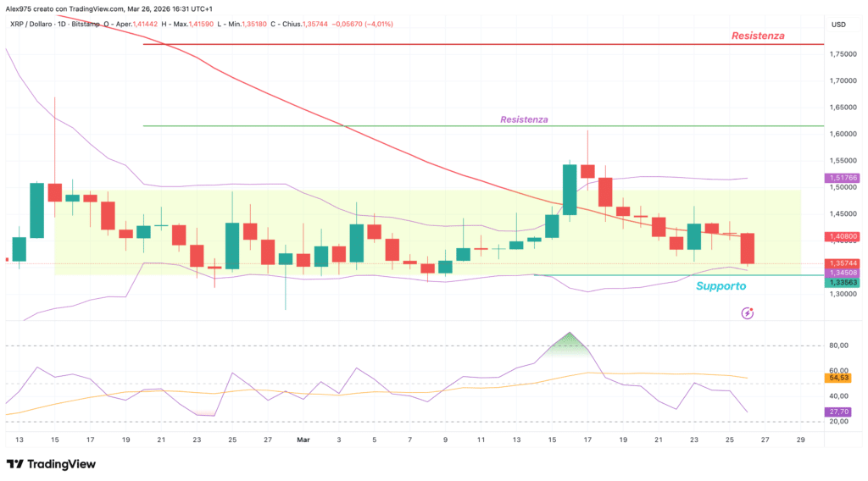Image resolution: width=868 pixels, height=481 pixels.
Task: Click the 20,00 RSI axis label
Action: coord(838,421)
